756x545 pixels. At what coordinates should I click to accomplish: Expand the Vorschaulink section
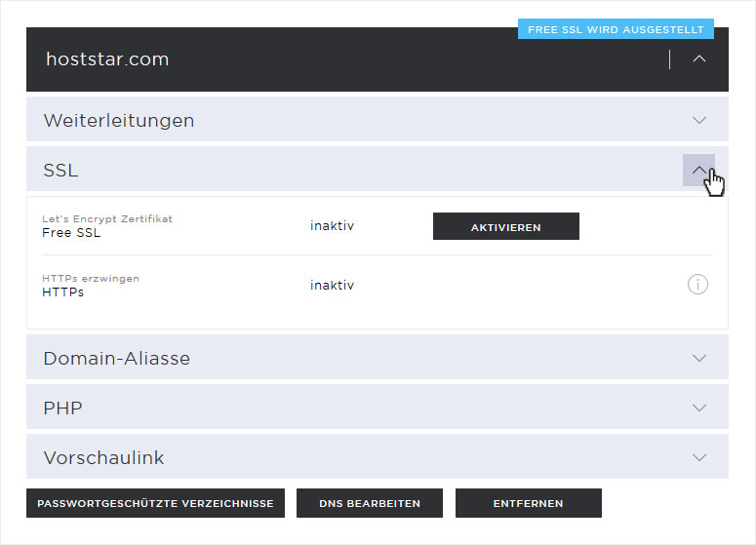point(699,457)
